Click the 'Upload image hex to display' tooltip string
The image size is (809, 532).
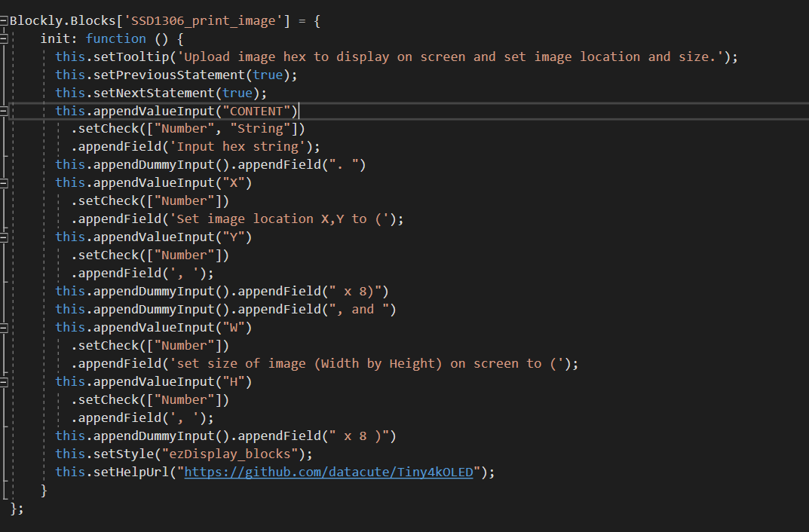coord(450,57)
